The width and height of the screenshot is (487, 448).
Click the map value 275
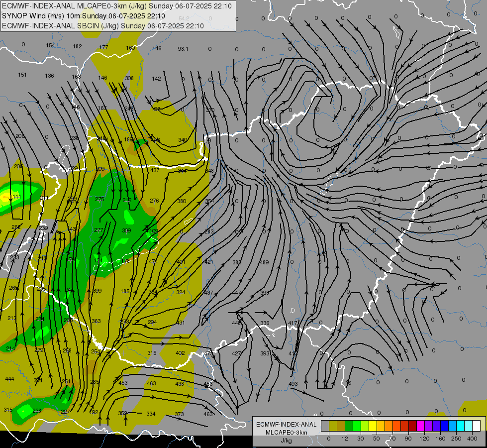pos(99,199)
